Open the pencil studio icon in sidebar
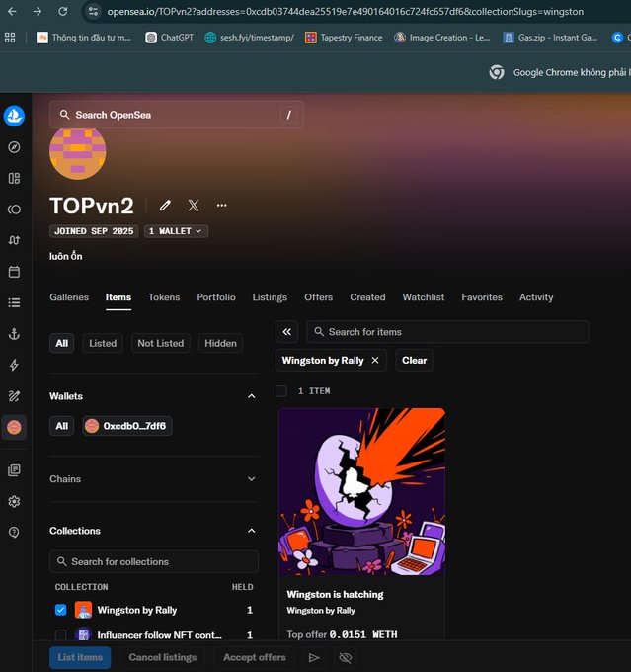631x672 pixels. point(14,396)
